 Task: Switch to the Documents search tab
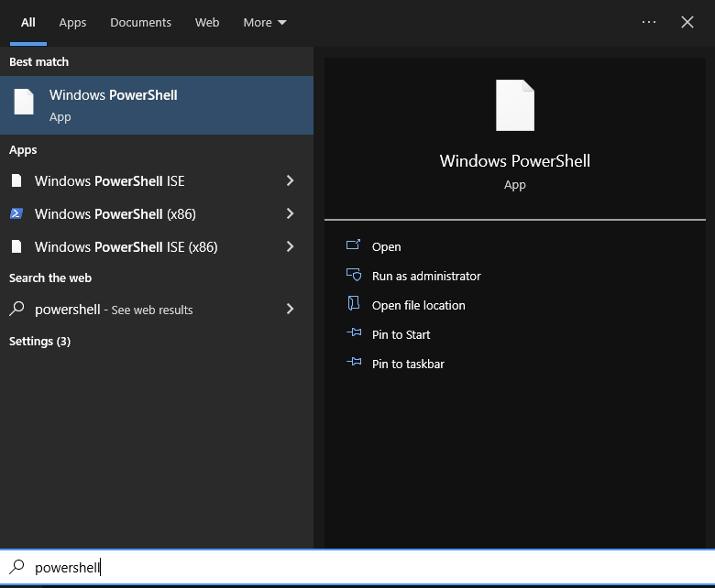tap(140, 22)
